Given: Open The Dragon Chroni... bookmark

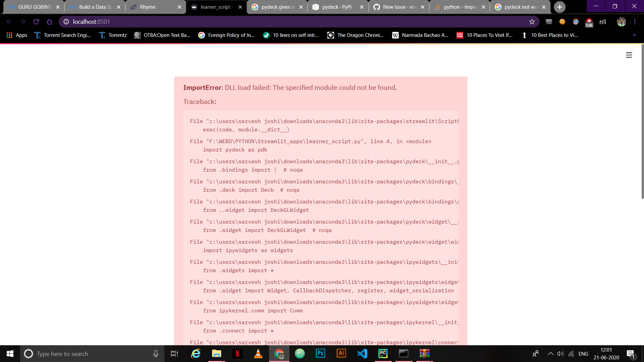Looking at the screenshot, I should pyautogui.click(x=356, y=35).
